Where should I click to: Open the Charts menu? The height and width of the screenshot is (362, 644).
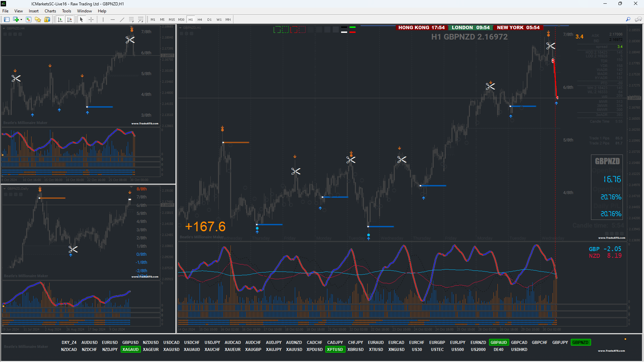click(50, 11)
